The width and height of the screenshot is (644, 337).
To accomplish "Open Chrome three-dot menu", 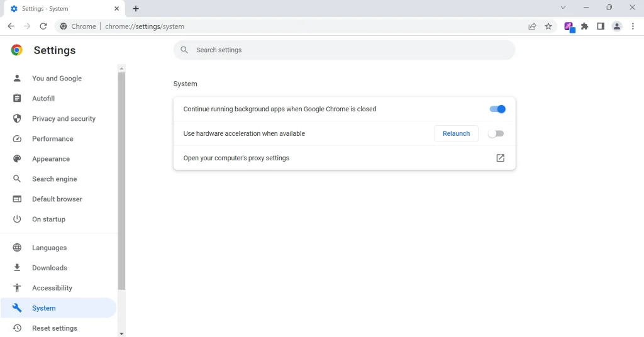I will tap(633, 26).
